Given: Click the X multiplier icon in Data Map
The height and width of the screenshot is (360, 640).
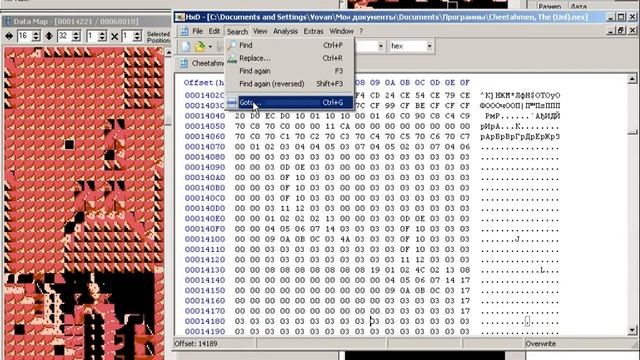Looking at the screenshot, I should point(115,36).
